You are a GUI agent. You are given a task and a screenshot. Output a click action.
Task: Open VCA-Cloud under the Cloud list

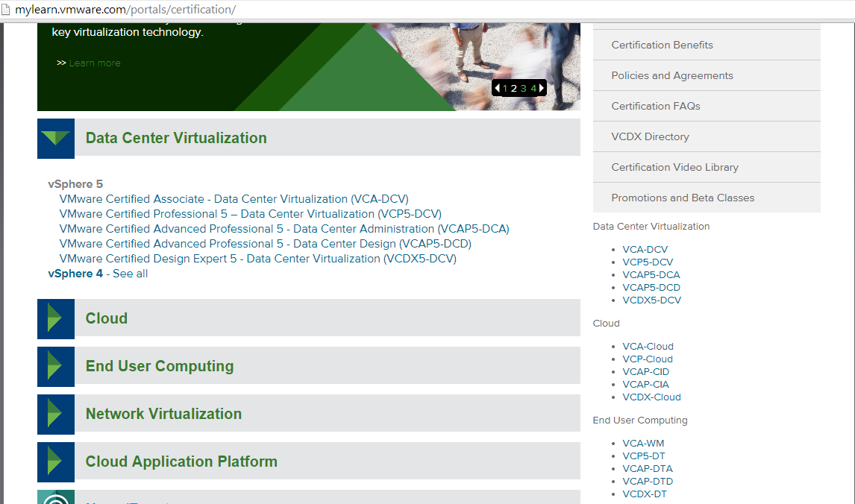click(648, 346)
